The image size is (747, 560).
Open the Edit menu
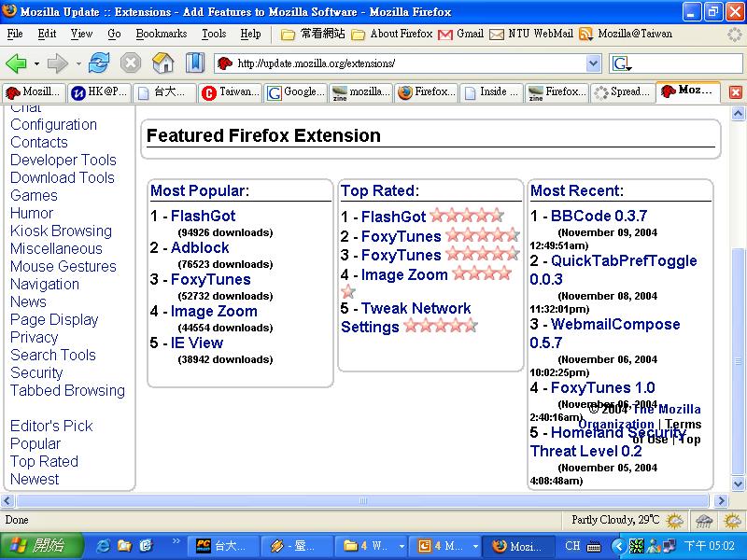[47, 34]
